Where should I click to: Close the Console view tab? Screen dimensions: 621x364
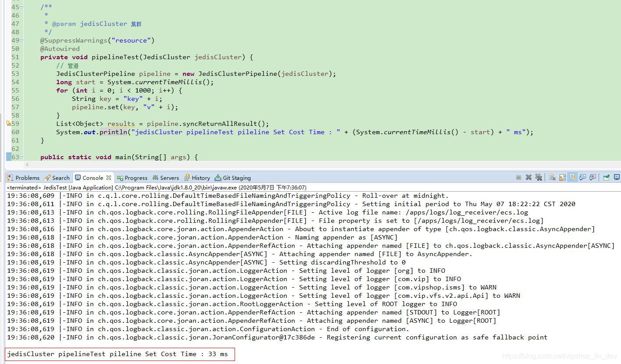coord(108,178)
